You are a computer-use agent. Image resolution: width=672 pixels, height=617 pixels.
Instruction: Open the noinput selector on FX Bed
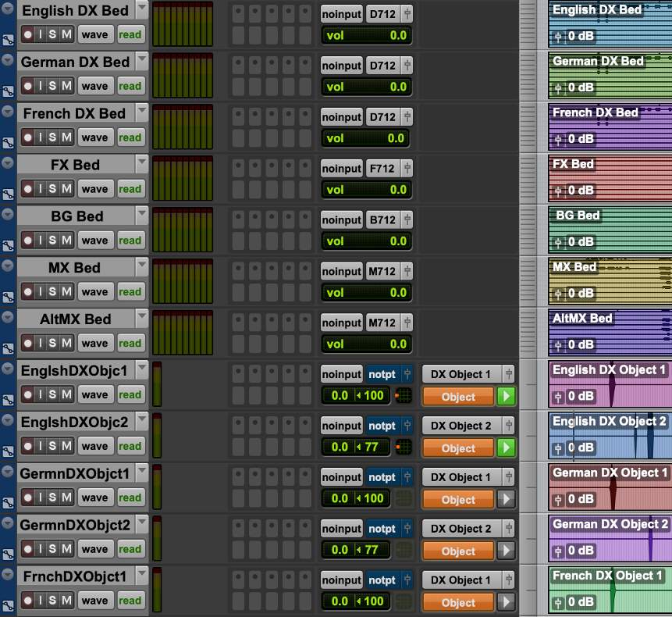342,169
